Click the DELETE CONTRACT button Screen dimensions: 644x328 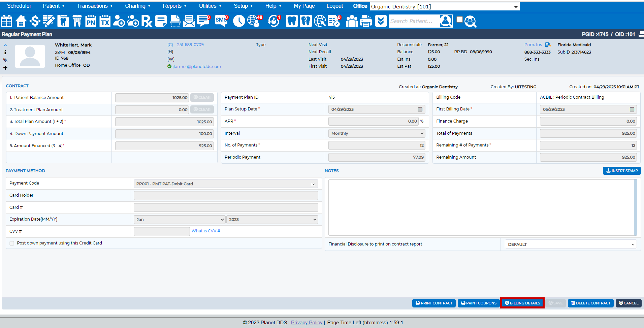tap(591, 303)
